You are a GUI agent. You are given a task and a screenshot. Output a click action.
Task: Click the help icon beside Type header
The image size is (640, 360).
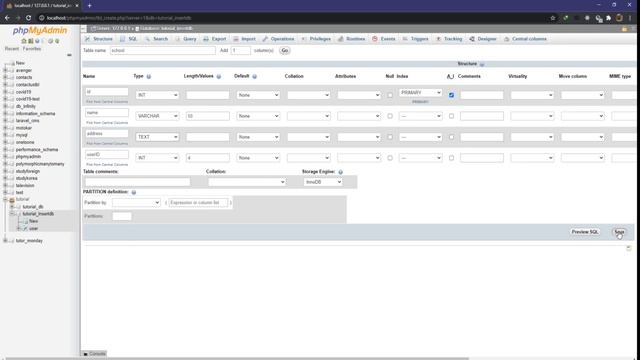[x=149, y=76]
